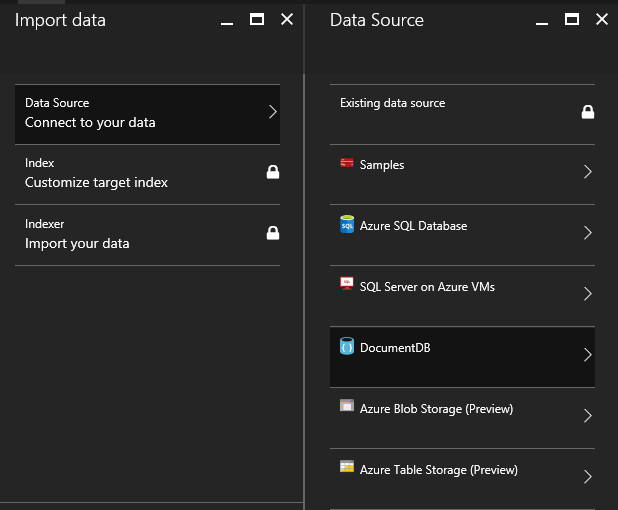This screenshot has height=510, width=618.
Task: Maximize the Import data blade
Action: coord(257,19)
